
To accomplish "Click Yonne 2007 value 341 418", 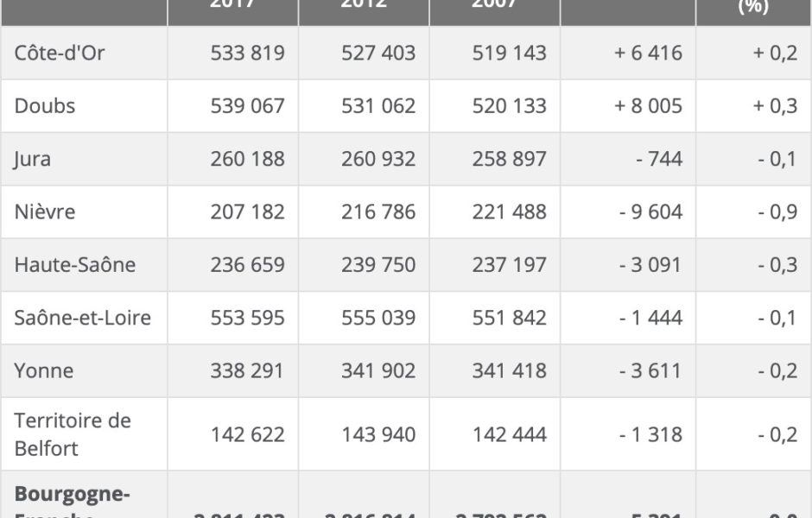I will (510, 371).
